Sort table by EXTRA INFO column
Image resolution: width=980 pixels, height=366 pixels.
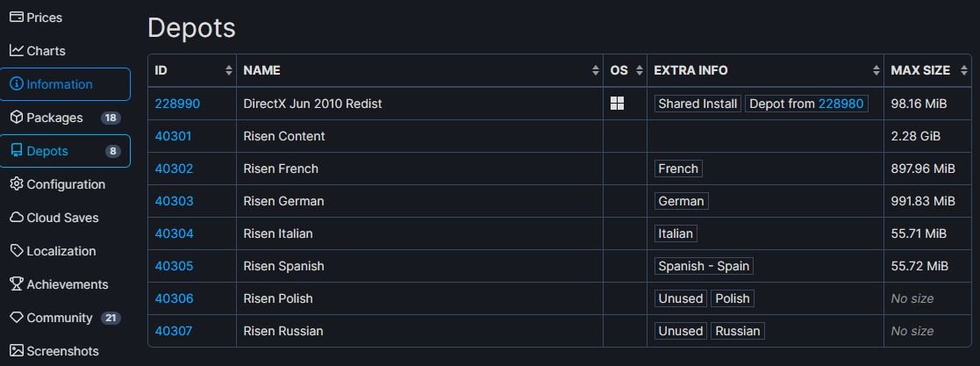tap(876, 70)
